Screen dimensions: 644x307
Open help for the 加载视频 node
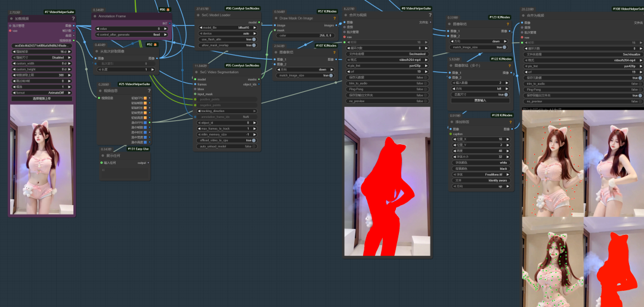click(x=73, y=18)
